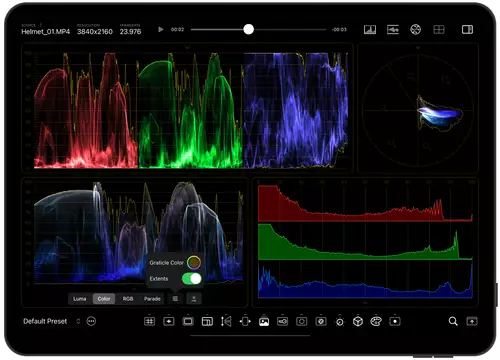Switch to the RGB waveform tab
The image size is (500, 360).
point(128,299)
